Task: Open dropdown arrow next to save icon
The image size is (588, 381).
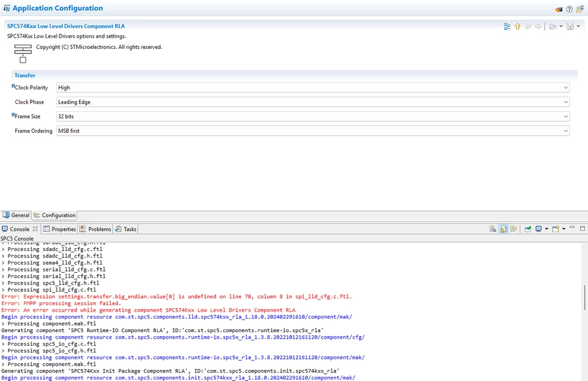Action: click(x=578, y=26)
